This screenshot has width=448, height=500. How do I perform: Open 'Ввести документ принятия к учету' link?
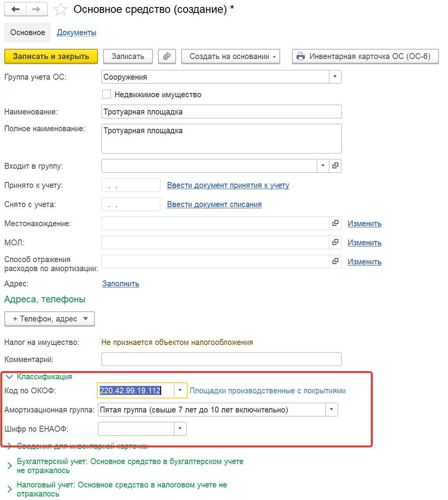point(228,185)
